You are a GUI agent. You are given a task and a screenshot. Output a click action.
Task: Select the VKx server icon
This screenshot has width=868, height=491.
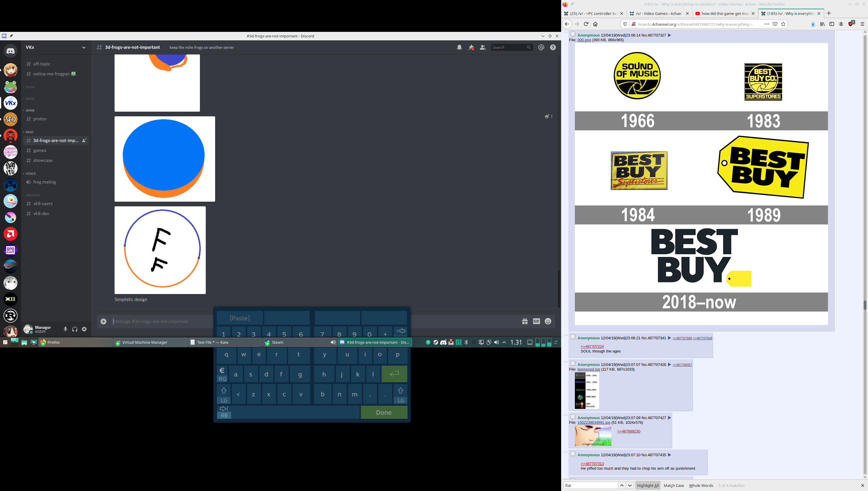point(11,103)
